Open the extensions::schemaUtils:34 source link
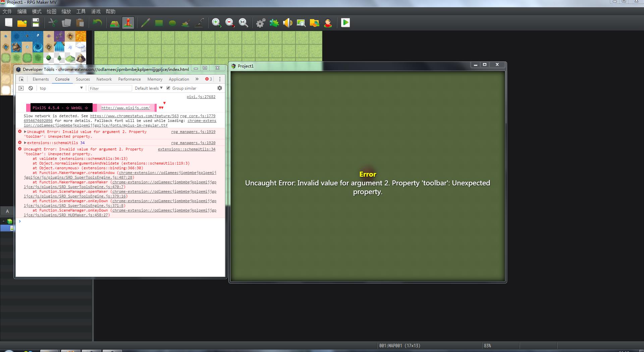 pyautogui.click(x=186, y=149)
